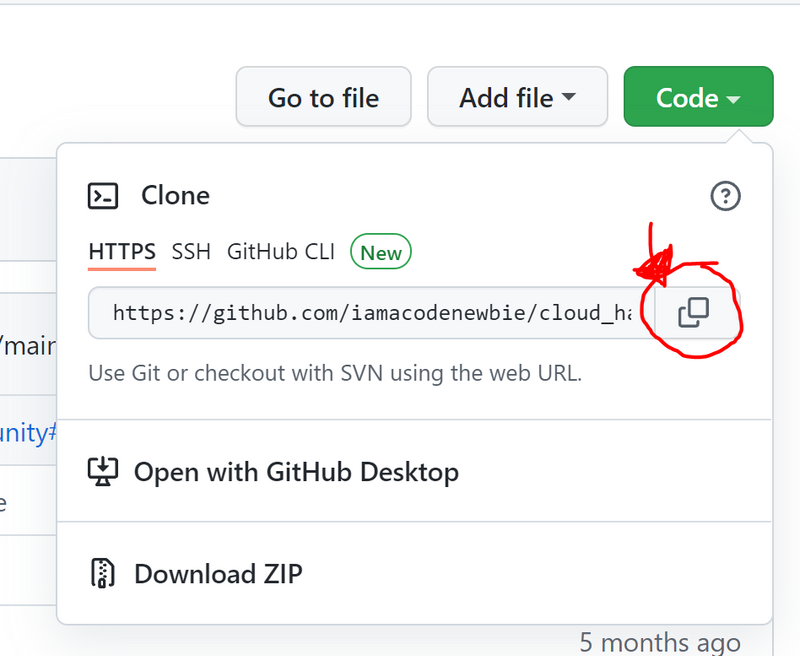
Task: Click the 5 months ago timestamp
Action: click(660, 642)
